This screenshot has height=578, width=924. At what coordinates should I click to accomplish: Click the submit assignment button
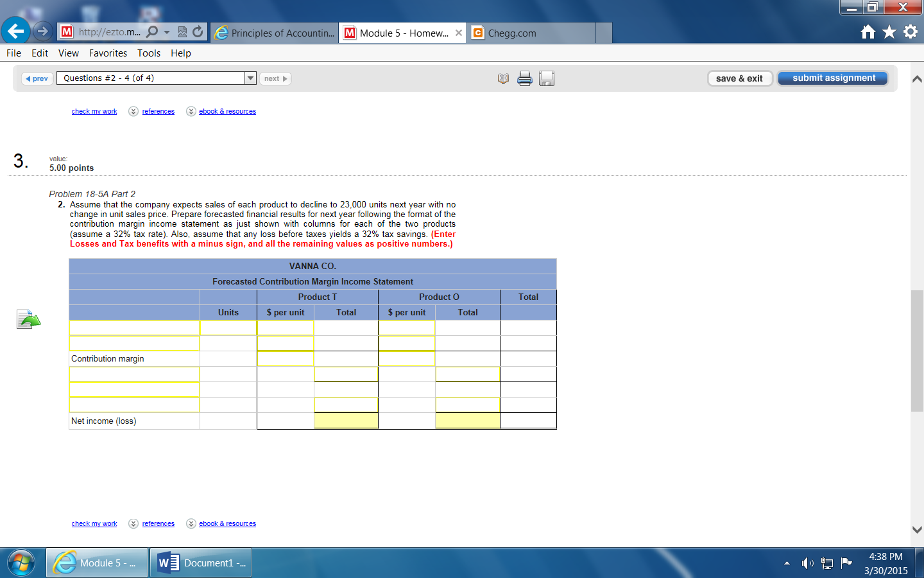(x=832, y=78)
